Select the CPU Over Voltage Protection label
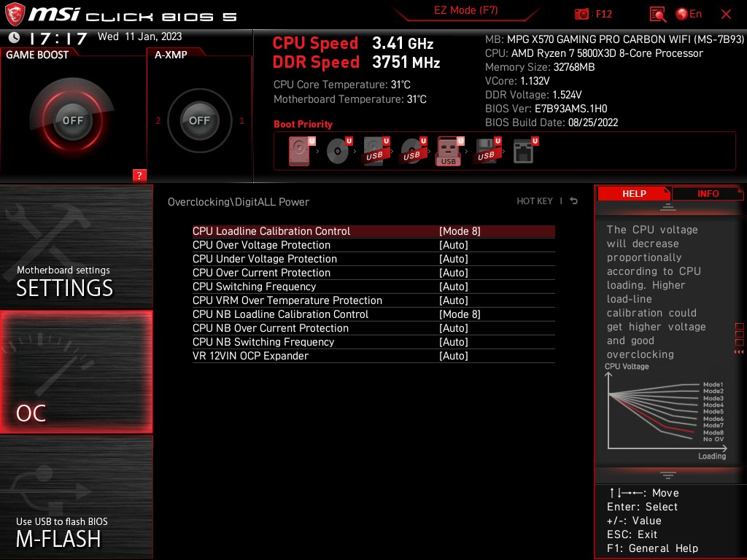Image resolution: width=747 pixels, height=560 pixels. (x=261, y=245)
